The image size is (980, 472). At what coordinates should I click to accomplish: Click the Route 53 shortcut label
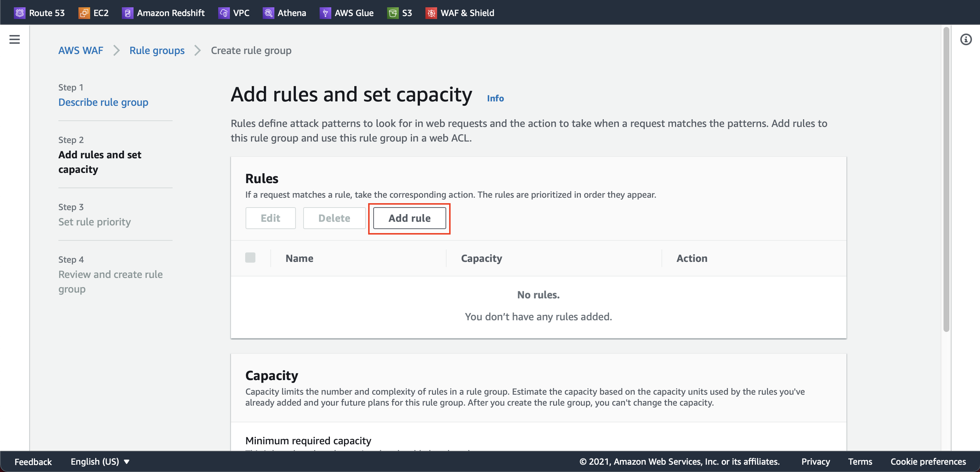click(x=47, y=13)
